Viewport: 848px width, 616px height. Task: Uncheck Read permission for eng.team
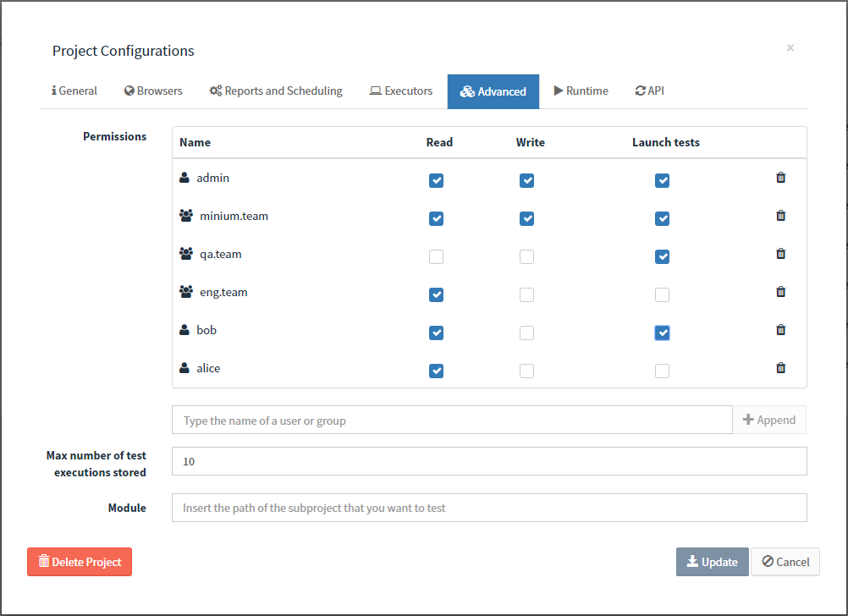tap(436, 294)
